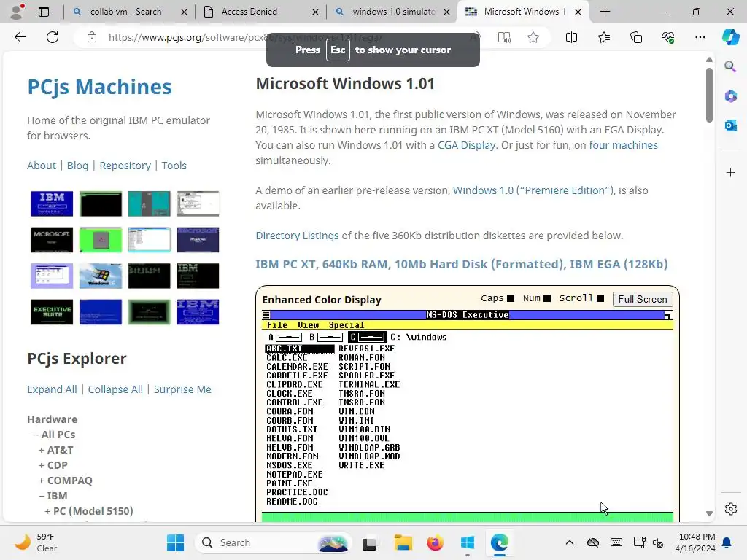747x560 pixels.
Task: Click Expand All in PCjs Explorer
Action: tap(52, 389)
